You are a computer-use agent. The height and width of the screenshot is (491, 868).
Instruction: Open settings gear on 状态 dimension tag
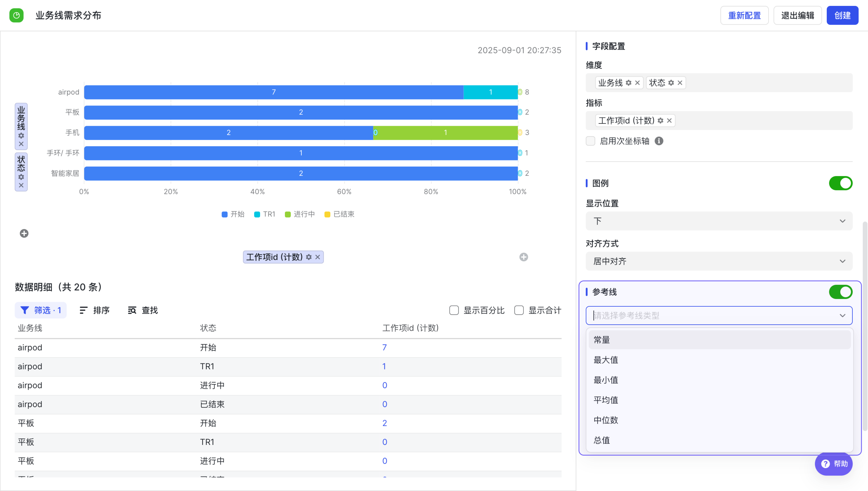[x=671, y=83]
